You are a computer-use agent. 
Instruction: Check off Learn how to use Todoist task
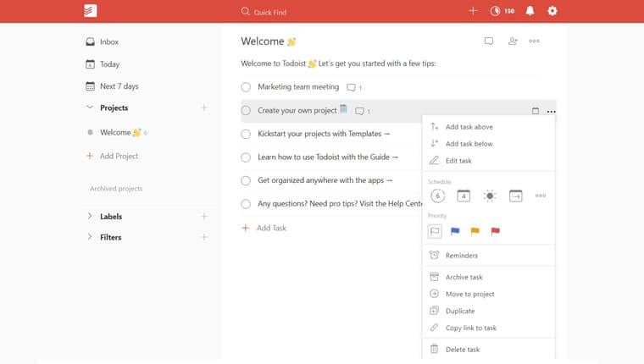point(246,157)
